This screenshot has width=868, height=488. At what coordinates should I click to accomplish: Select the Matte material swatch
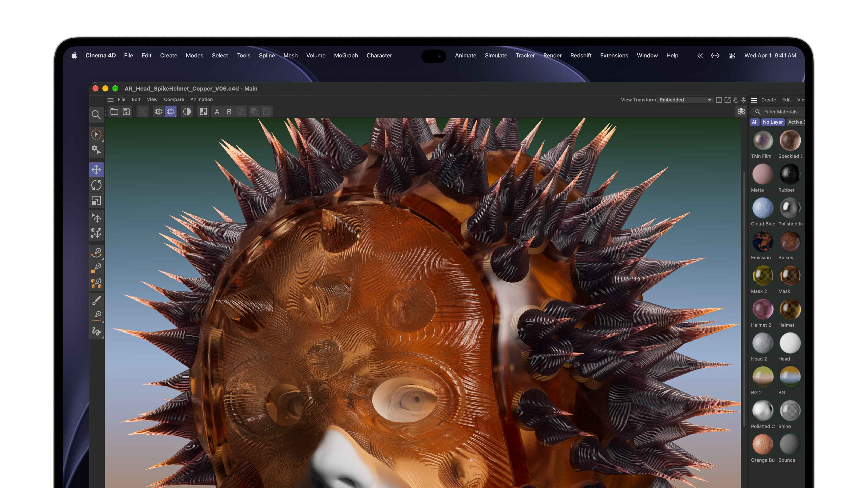762,174
